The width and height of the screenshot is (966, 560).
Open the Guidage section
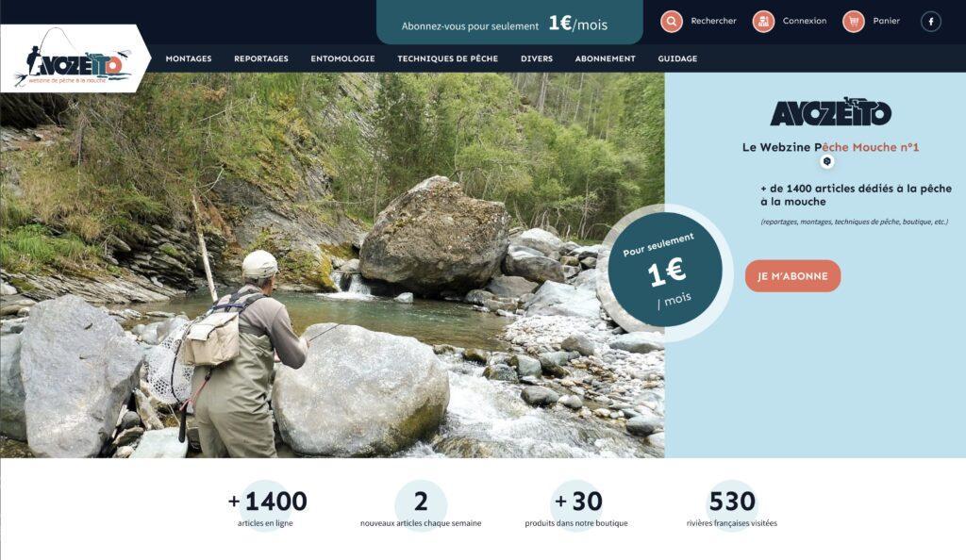point(677,58)
